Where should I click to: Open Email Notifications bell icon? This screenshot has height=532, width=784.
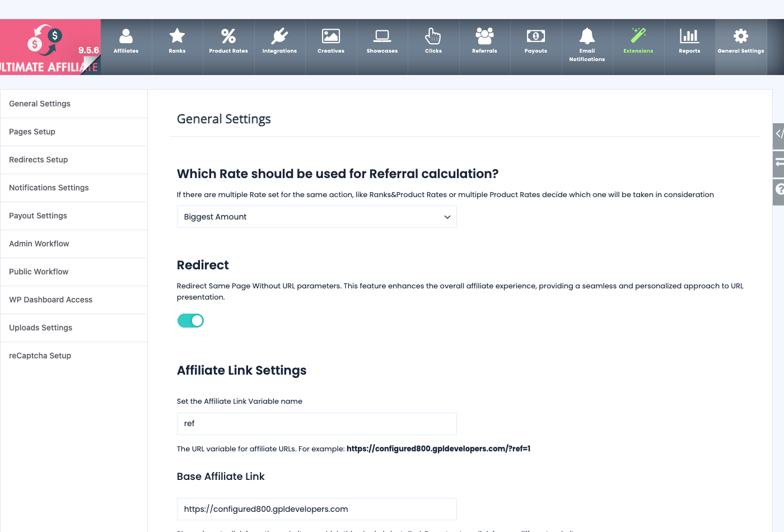click(x=587, y=36)
